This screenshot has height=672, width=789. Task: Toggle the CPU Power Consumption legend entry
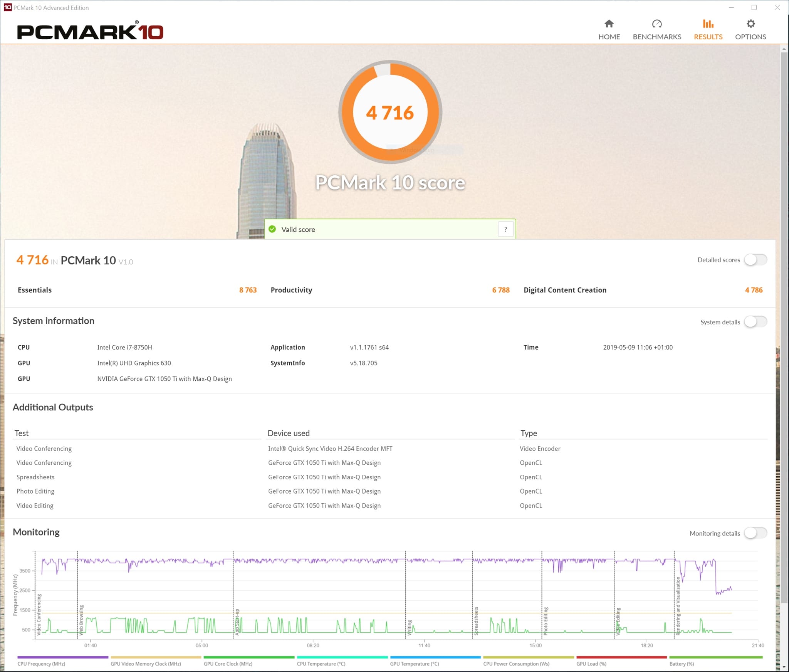528,660
